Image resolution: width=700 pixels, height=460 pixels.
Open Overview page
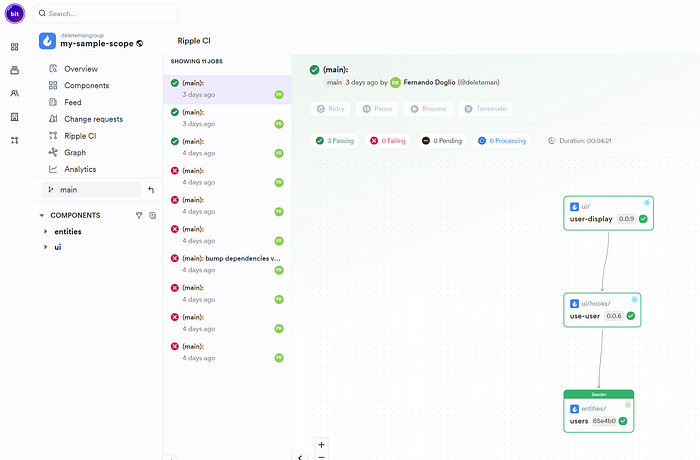[x=81, y=69]
